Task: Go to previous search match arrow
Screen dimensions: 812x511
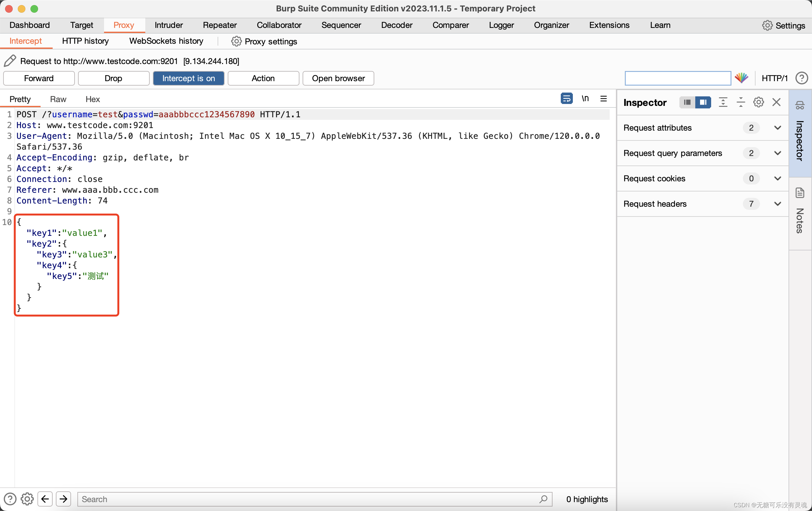Action: tap(45, 499)
